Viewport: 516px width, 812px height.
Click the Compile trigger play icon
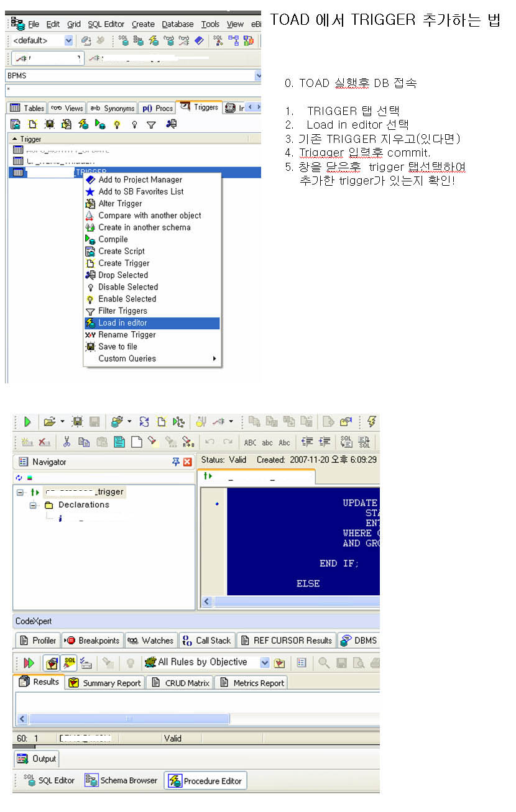[99, 124]
